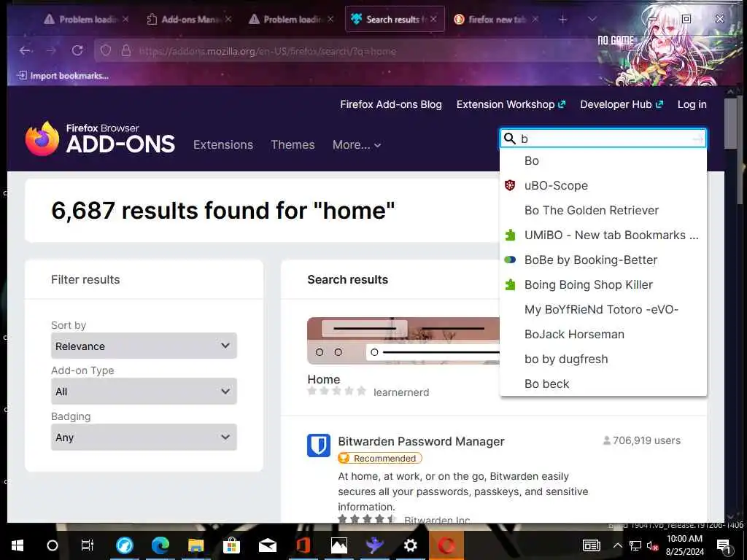Image resolution: width=747 pixels, height=560 pixels.
Task: Open Task View on the taskbar
Action: click(88, 545)
